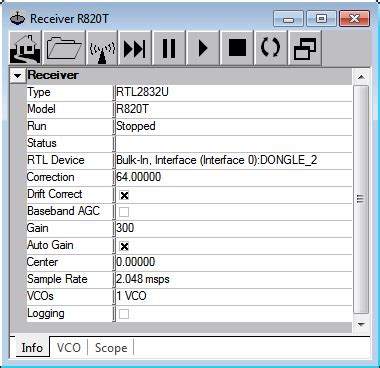Start the receiver with play icon
Image resolution: width=380 pixels, height=368 pixels.
[x=203, y=48]
